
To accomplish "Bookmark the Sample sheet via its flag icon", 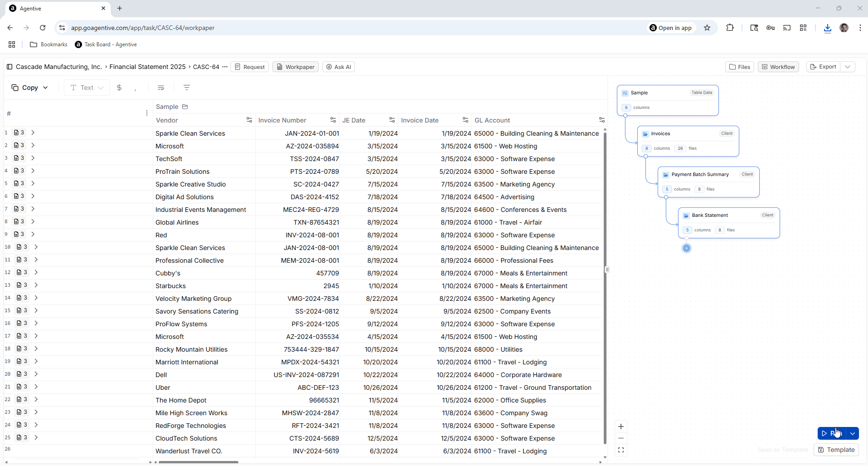I will [x=185, y=107].
